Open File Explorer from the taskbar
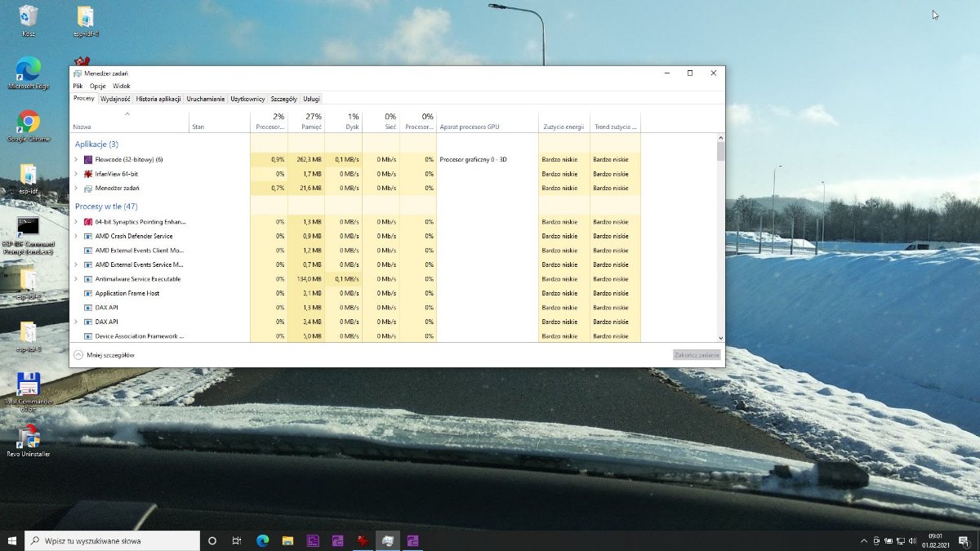Image resolution: width=980 pixels, height=551 pixels. (287, 540)
